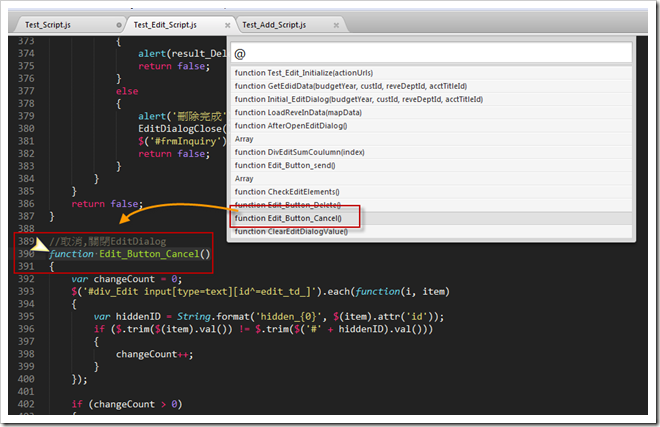Select function Edit_Button_Cancel() in symbol list
Screen dimensions: 660x427
[431, 218]
